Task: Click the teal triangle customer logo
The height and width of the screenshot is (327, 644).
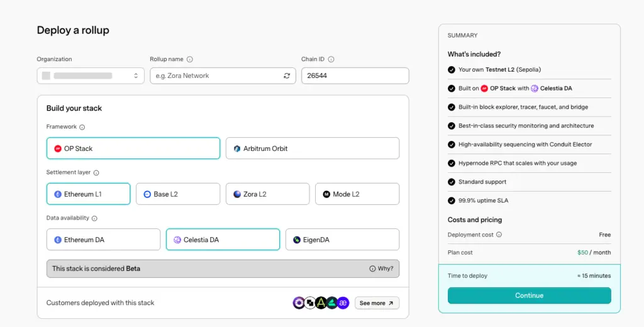Action: tap(332, 303)
